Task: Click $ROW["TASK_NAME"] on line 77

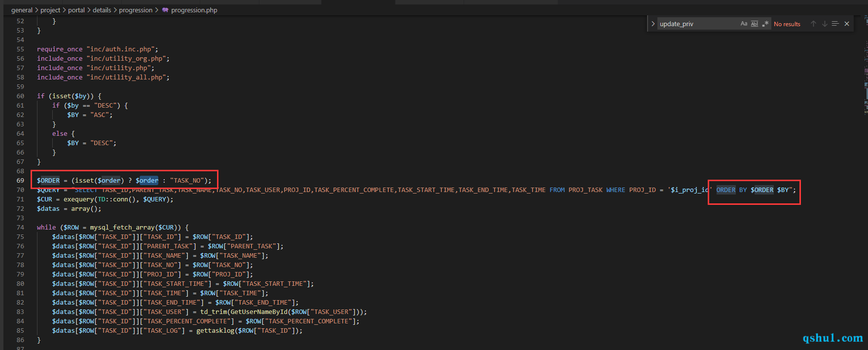Action: coord(232,255)
